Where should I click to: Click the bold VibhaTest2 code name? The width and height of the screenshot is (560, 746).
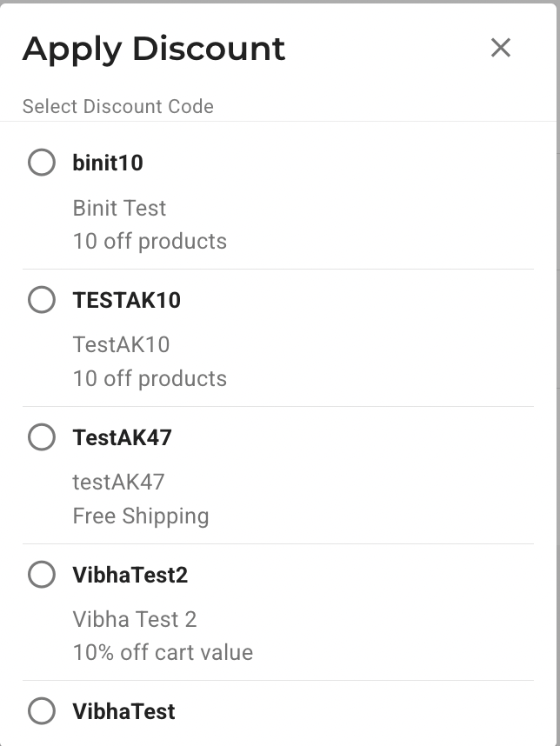[x=130, y=575]
